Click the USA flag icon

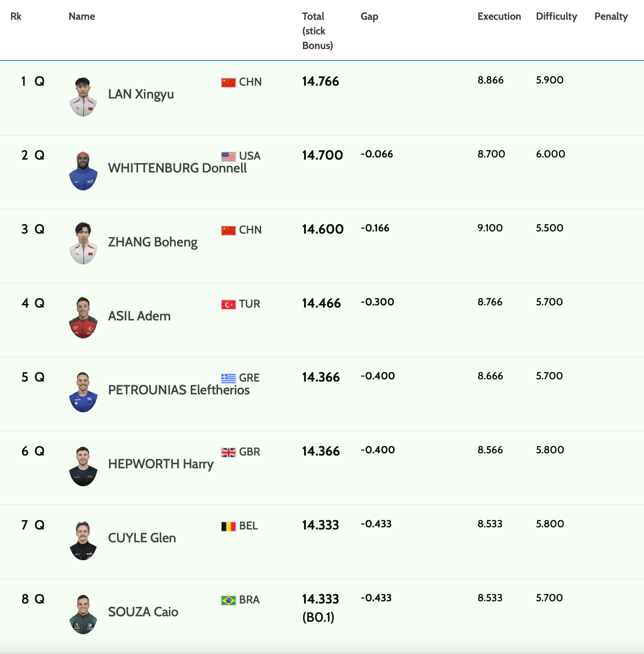pos(228,156)
